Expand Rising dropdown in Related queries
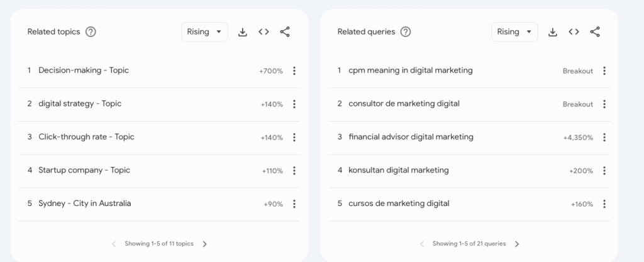This screenshot has height=262, width=644. pyautogui.click(x=514, y=32)
